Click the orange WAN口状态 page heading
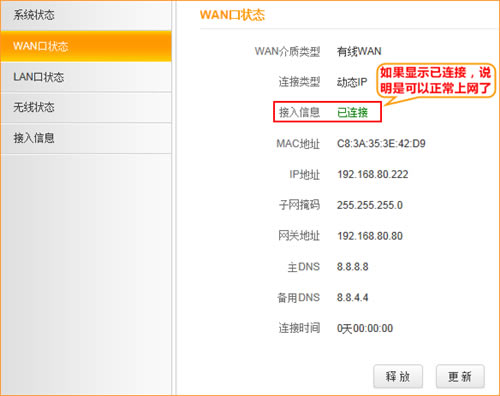This screenshot has height=396, width=500. (x=232, y=15)
